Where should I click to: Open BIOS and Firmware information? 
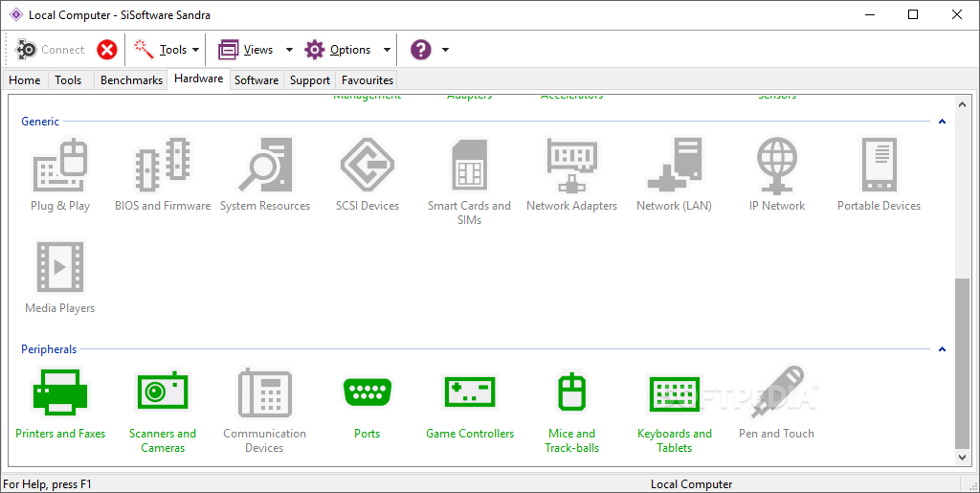163,175
